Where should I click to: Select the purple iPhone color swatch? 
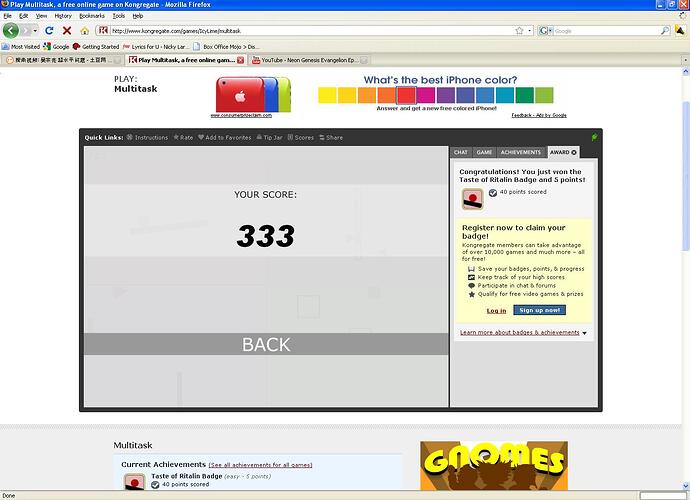tap(445, 95)
